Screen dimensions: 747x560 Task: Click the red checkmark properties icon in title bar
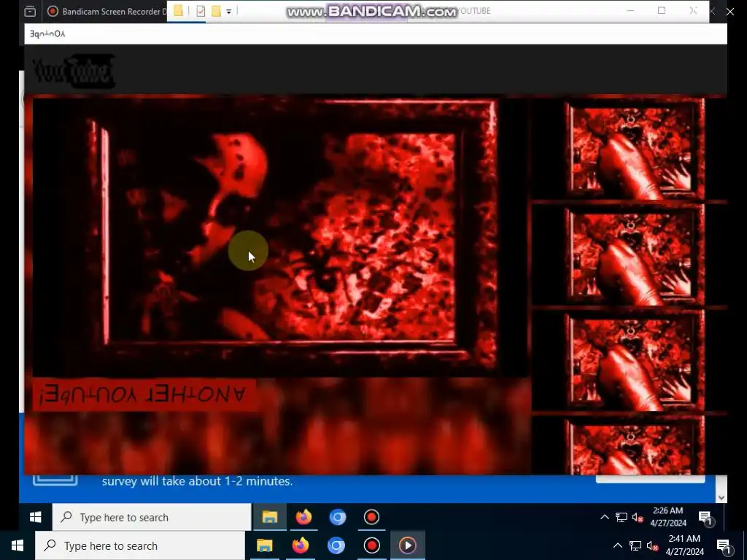(201, 11)
